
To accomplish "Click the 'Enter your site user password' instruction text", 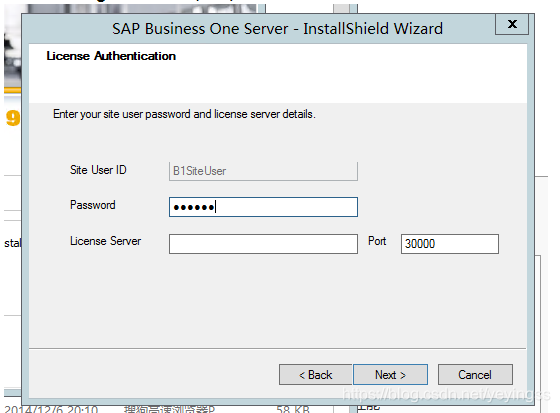I will (x=184, y=114).
